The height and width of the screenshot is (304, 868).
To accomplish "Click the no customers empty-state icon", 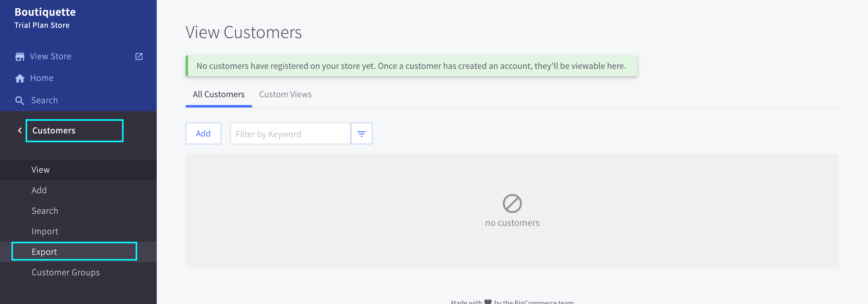I will click(512, 203).
